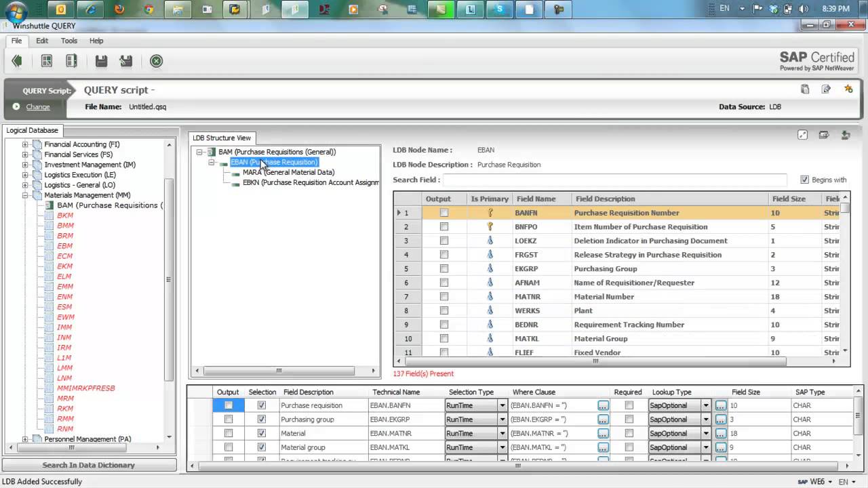This screenshot has height=488, width=868.
Task: Click the Field Name column header
Action: coord(542,199)
